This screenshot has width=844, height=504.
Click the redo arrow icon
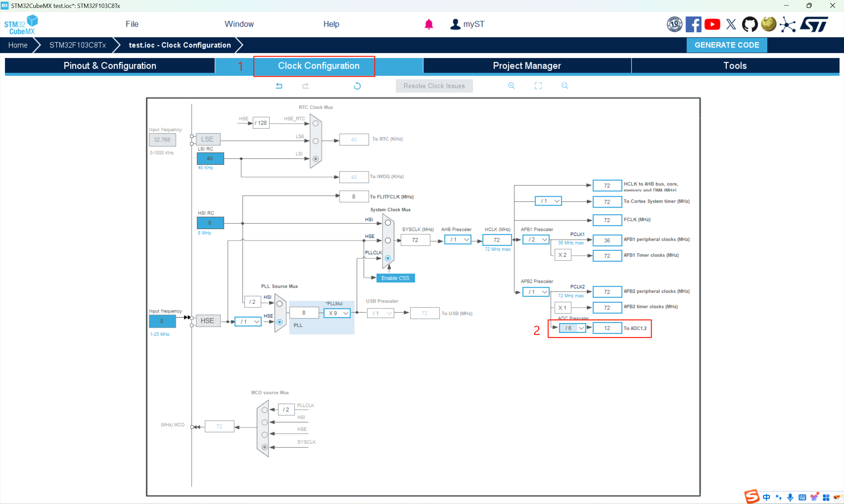[x=305, y=86]
